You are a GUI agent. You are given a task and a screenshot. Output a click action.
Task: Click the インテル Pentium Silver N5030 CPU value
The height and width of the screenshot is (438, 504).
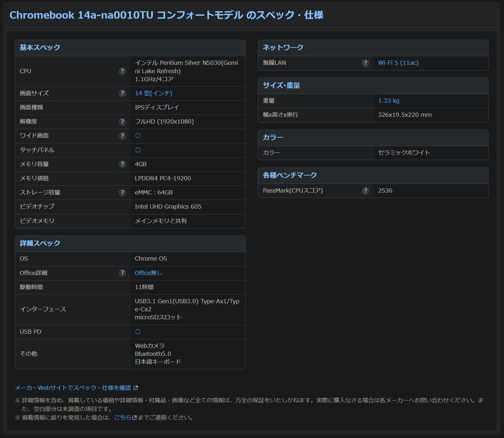186,71
